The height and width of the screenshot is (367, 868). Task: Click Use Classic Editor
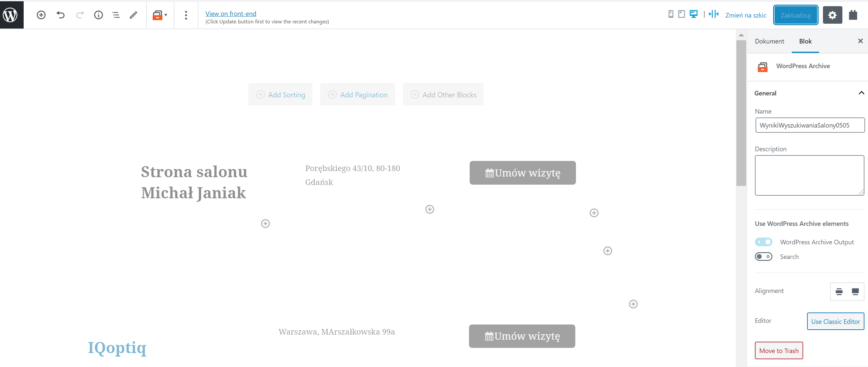pyautogui.click(x=835, y=322)
